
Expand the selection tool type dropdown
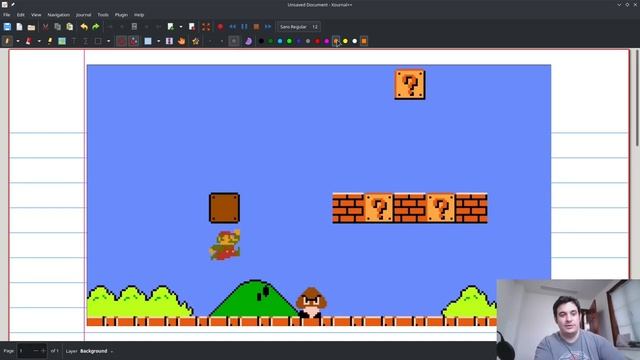click(x=158, y=41)
